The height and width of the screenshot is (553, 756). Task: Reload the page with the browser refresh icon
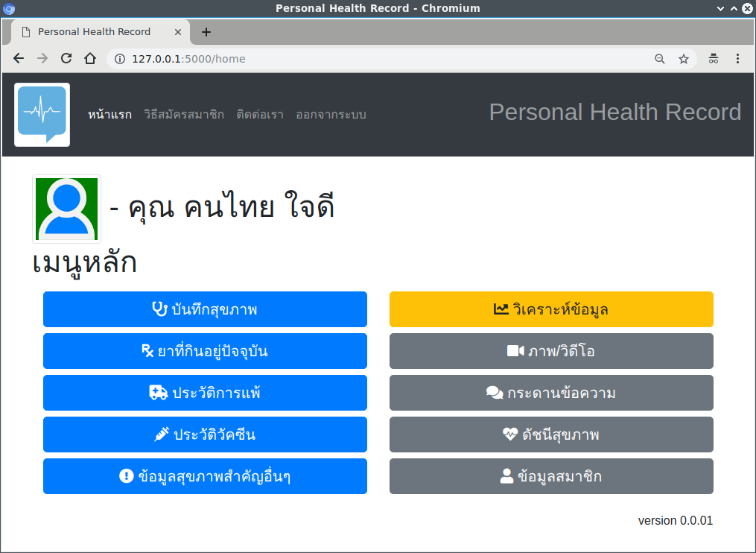(66, 59)
